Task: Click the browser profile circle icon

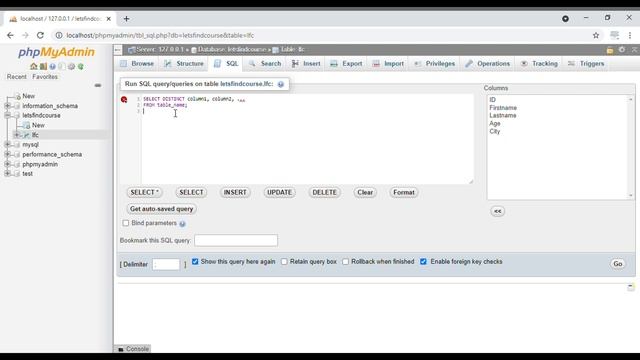Action: (565, 19)
